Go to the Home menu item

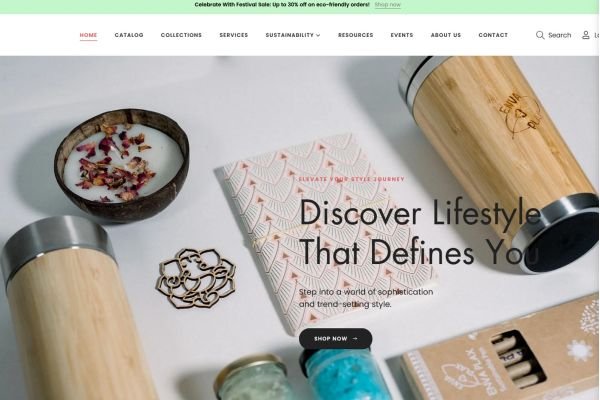click(x=88, y=35)
